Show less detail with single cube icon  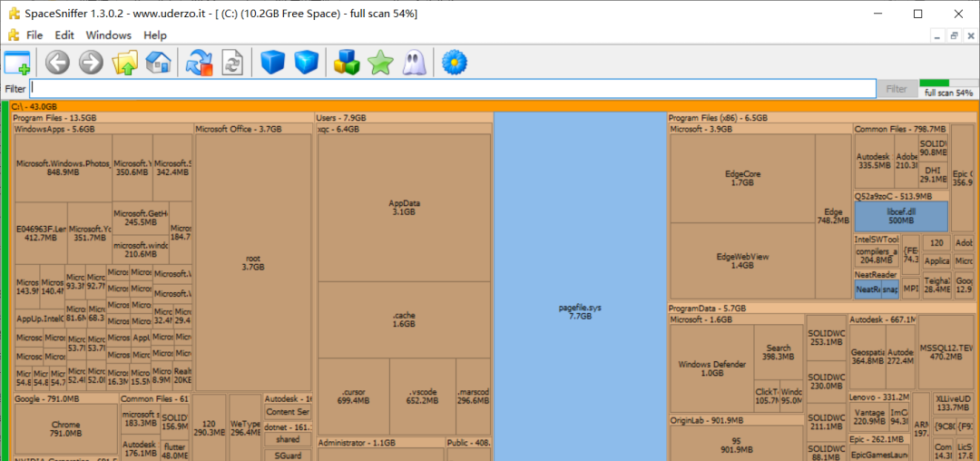272,63
